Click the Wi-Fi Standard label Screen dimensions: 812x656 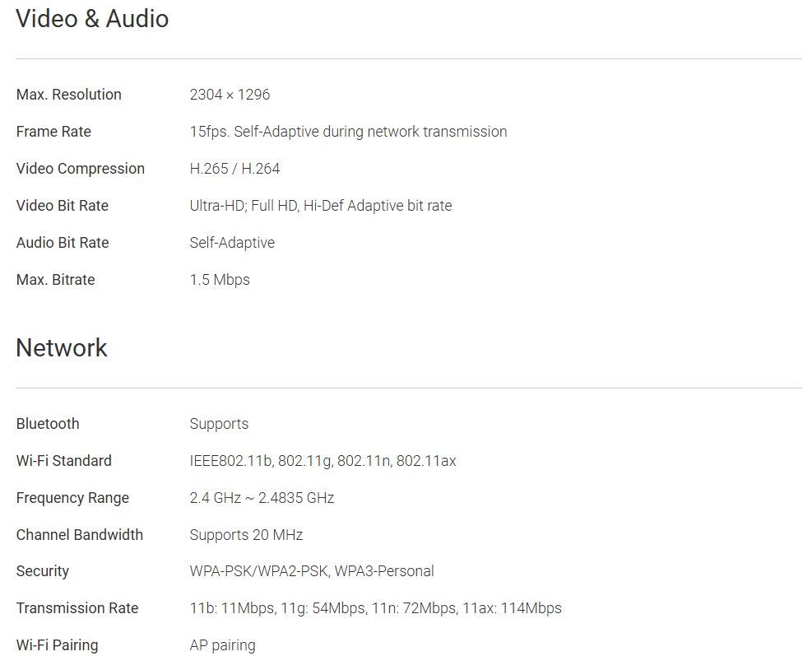tap(63, 461)
